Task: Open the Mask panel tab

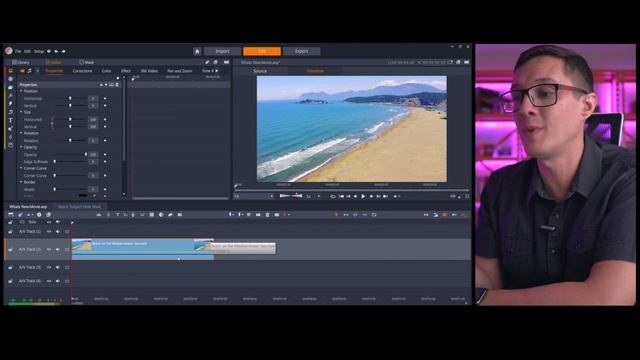Action: coord(87,62)
